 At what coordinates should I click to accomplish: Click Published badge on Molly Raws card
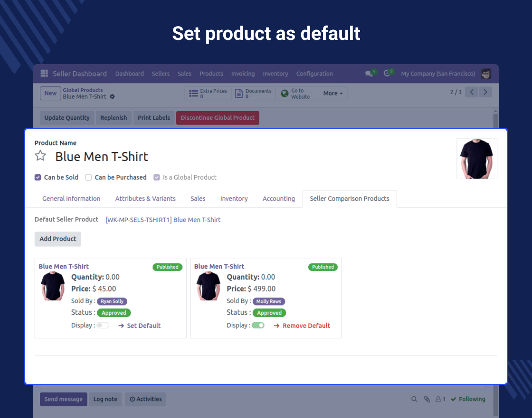323,267
